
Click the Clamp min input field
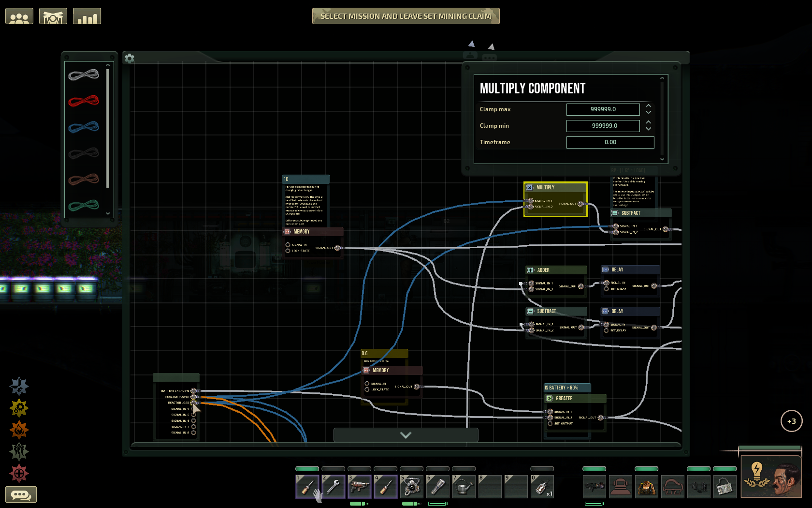pos(603,126)
